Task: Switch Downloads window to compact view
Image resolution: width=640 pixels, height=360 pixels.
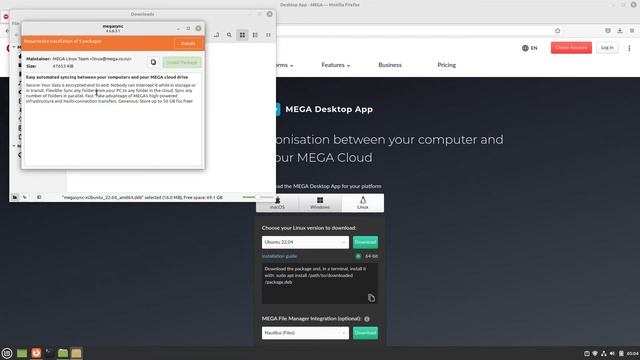Action: 268,35
